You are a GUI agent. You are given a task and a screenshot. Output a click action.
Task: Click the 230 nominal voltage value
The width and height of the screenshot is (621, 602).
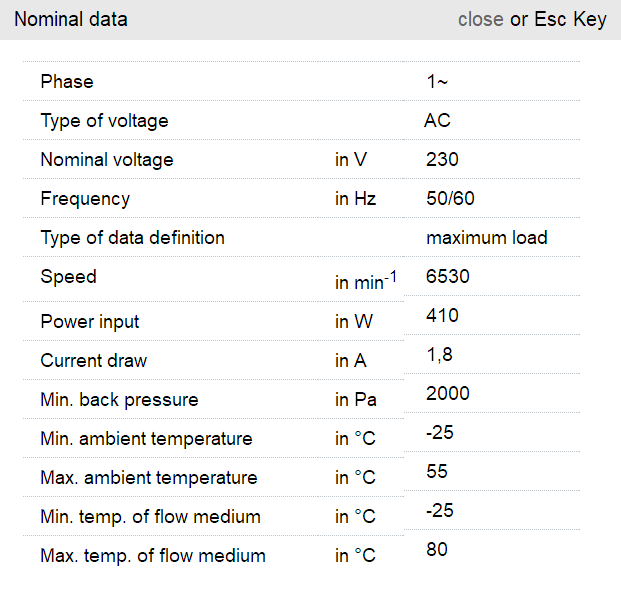click(442, 160)
